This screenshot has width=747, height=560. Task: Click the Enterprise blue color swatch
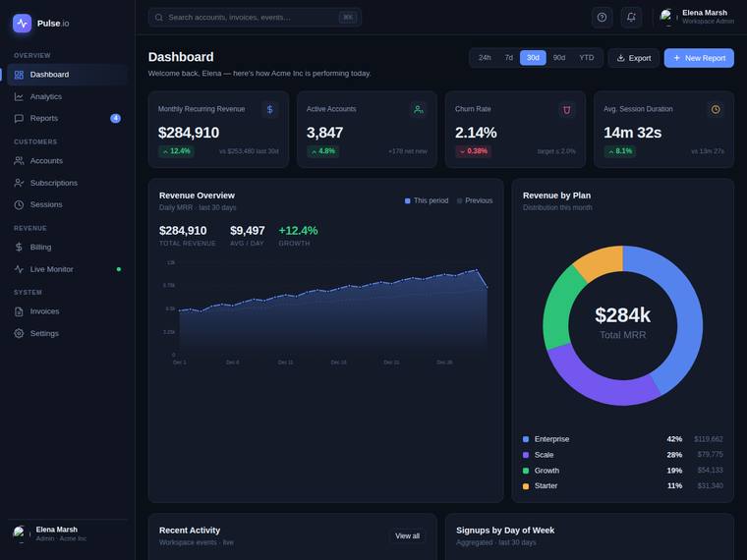pos(526,439)
